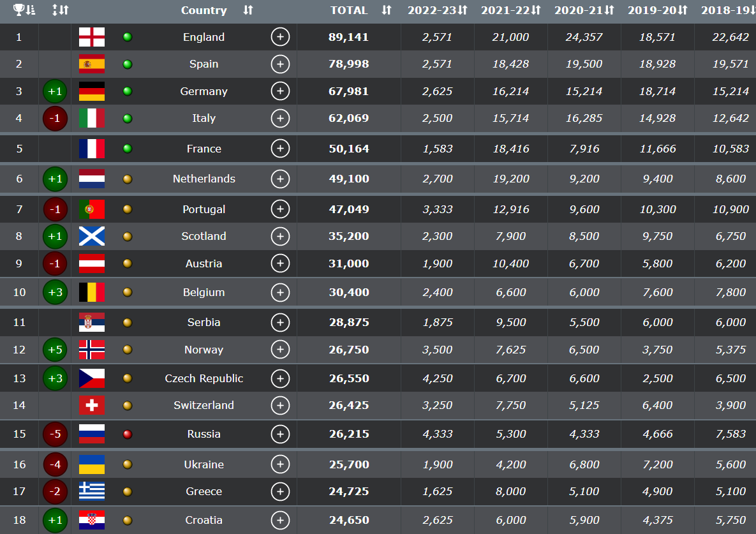This screenshot has width=756, height=534.
Task: Click the Czech Republic country name
Action: (x=204, y=378)
